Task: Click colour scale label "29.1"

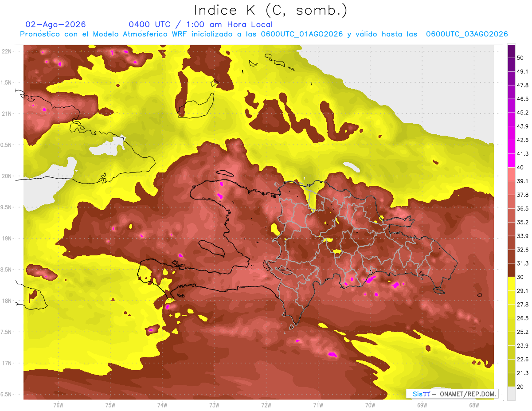Action: coord(523,291)
